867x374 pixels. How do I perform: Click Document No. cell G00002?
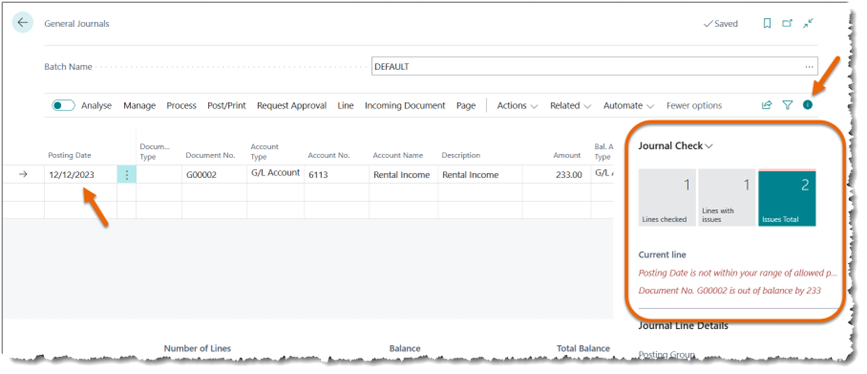[x=215, y=175]
